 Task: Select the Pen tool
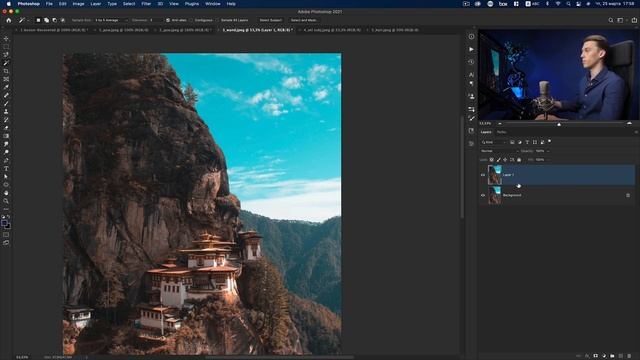[6, 160]
